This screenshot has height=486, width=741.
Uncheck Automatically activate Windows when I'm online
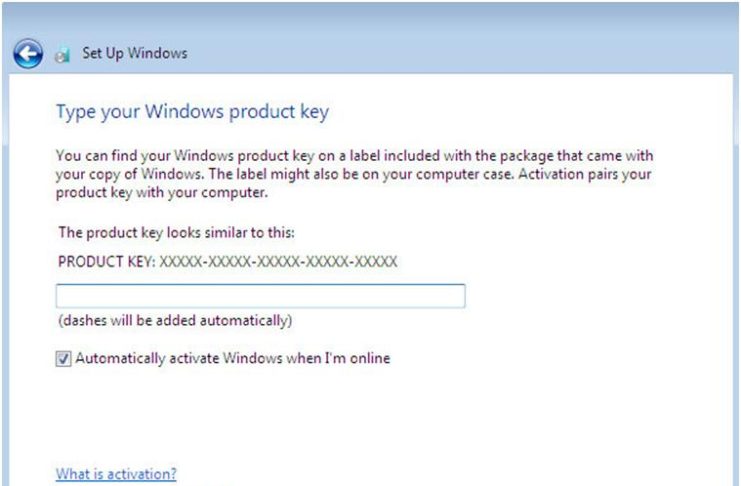coord(63,359)
